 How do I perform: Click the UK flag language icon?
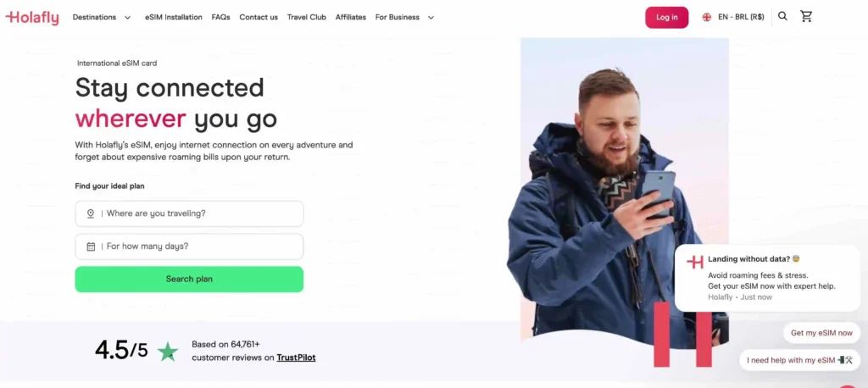click(706, 17)
